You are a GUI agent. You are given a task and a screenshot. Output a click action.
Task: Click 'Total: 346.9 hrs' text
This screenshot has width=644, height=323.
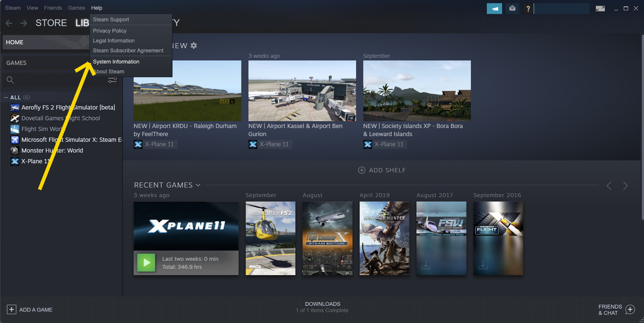pyautogui.click(x=182, y=267)
